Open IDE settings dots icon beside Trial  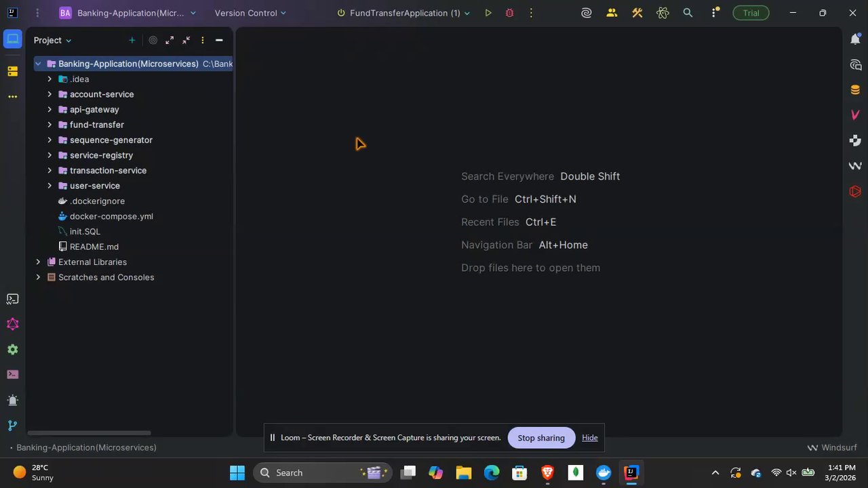point(715,13)
